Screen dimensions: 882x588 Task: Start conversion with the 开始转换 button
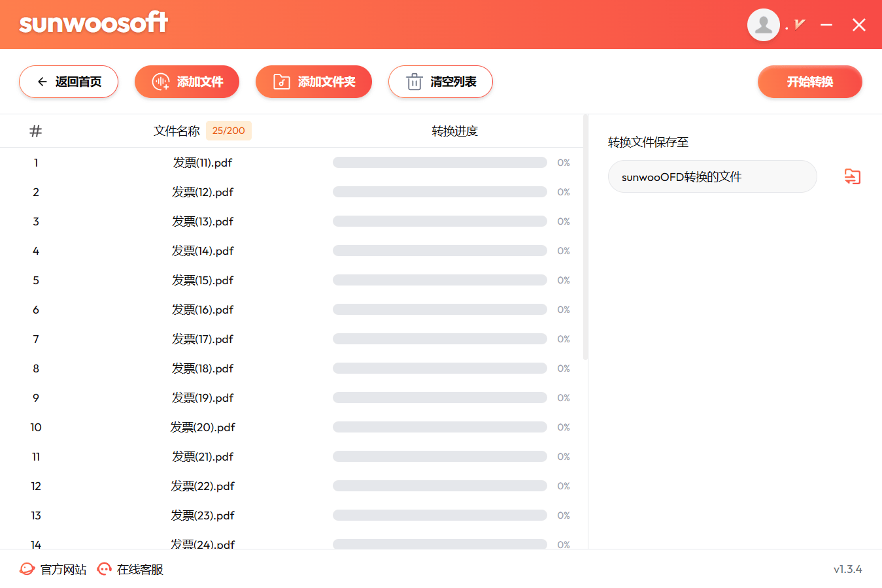coord(809,82)
